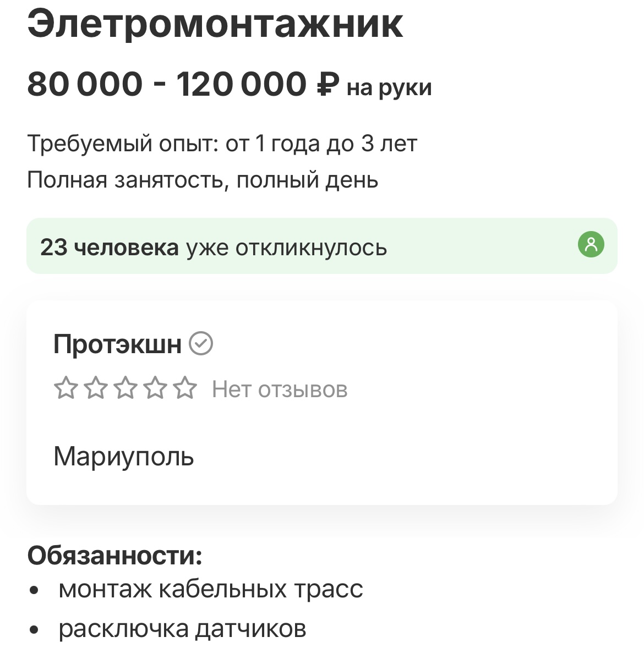Click the 'на руки' salary note

click(389, 87)
